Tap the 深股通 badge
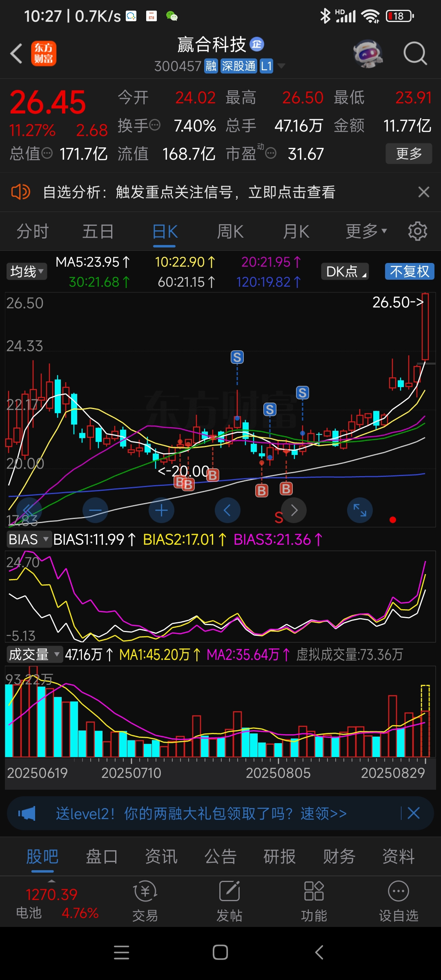This screenshot has width=441, height=980. [x=238, y=66]
